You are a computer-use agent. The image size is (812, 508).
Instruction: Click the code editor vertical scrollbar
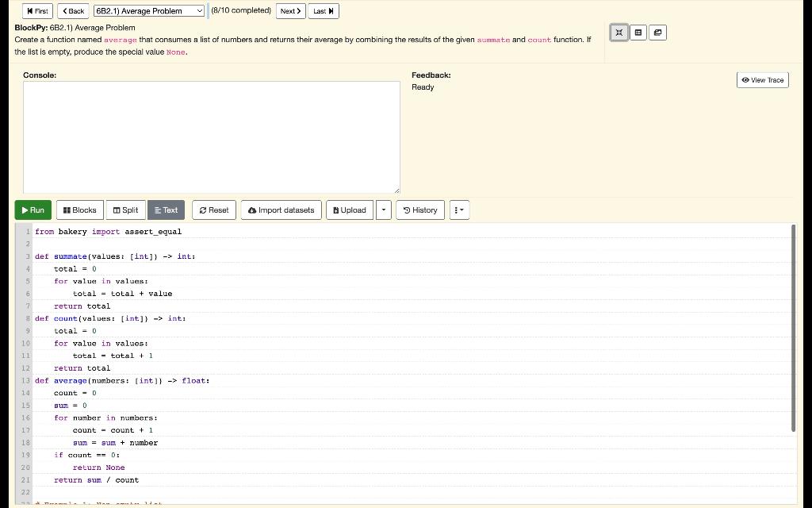tap(793, 328)
